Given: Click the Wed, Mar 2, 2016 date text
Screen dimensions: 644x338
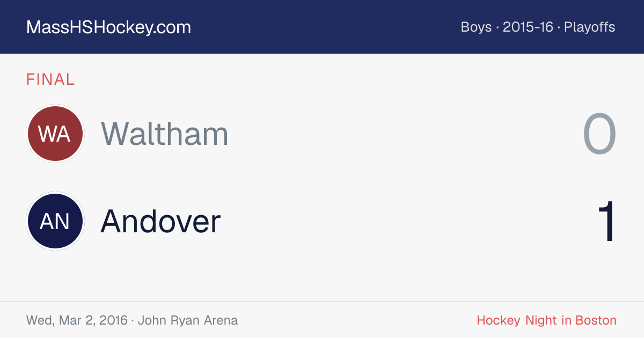Looking at the screenshot, I should [x=77, y=320].
